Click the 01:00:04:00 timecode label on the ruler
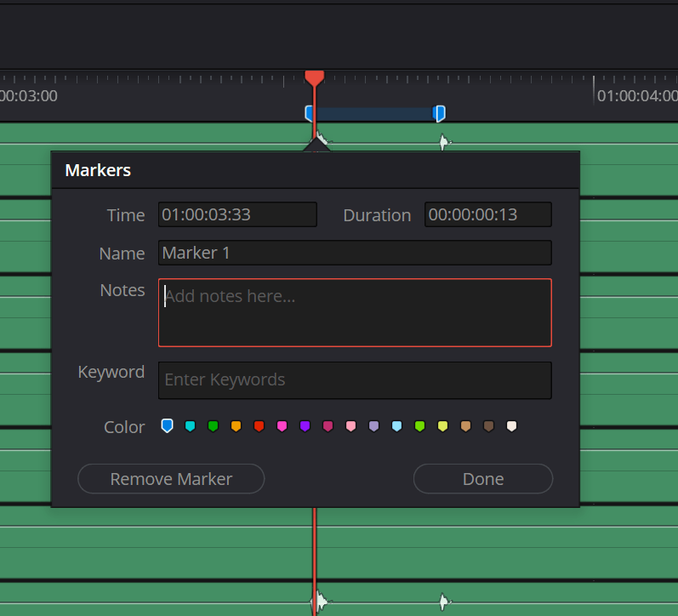This screenshot has width=678, height=616. coord(637,96)
